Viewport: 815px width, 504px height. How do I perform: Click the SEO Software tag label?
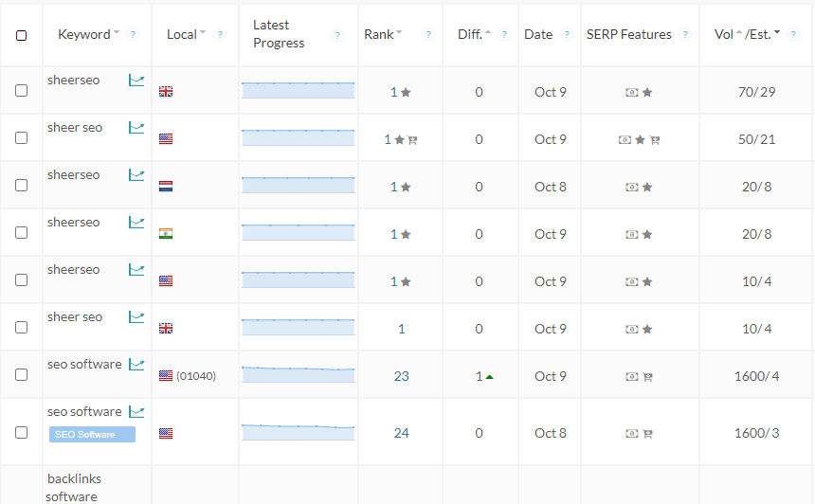(x=92, y=435)
